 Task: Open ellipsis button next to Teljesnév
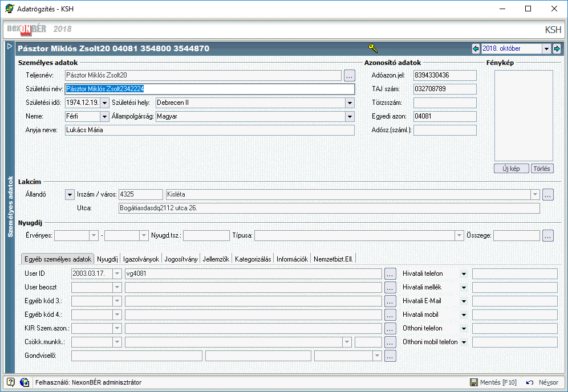349,75
